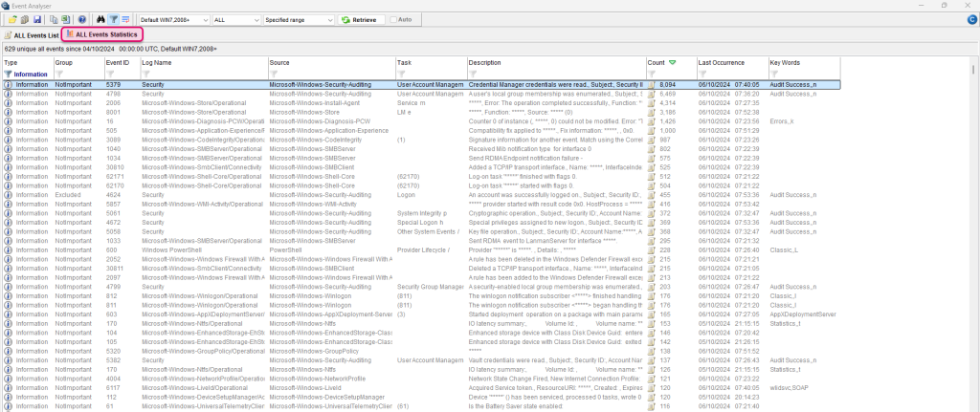
Task: Click the filter funnel under Task column
Action: click(401, 75)
